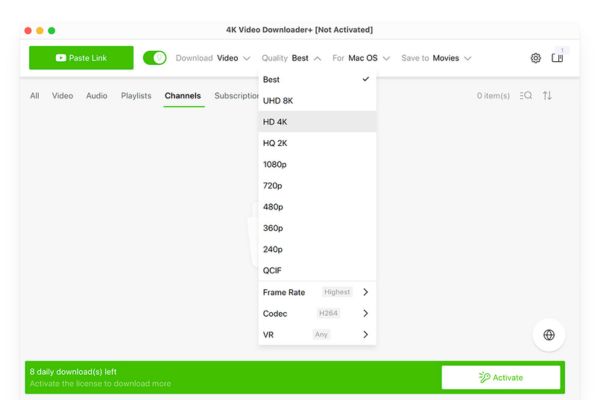Viewport: 600px width, 400px height.
Task: Open the For Mac OS dropdown
Action: [x=361, y=58]
